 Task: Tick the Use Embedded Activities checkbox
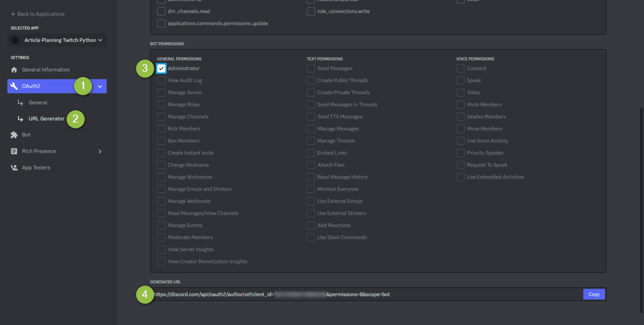460,177
